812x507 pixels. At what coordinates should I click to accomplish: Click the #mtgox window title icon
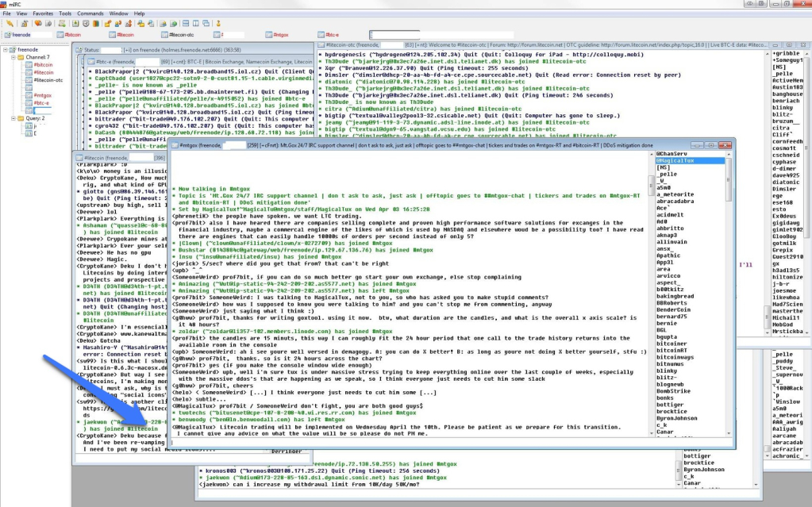coord(175,145)
